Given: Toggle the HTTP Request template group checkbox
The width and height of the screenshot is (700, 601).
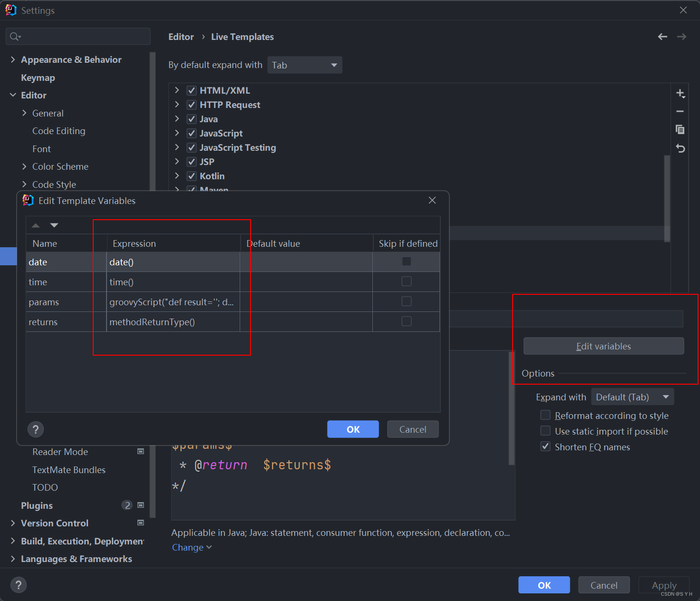Looking at the screenshot, I should click(192, 105).
